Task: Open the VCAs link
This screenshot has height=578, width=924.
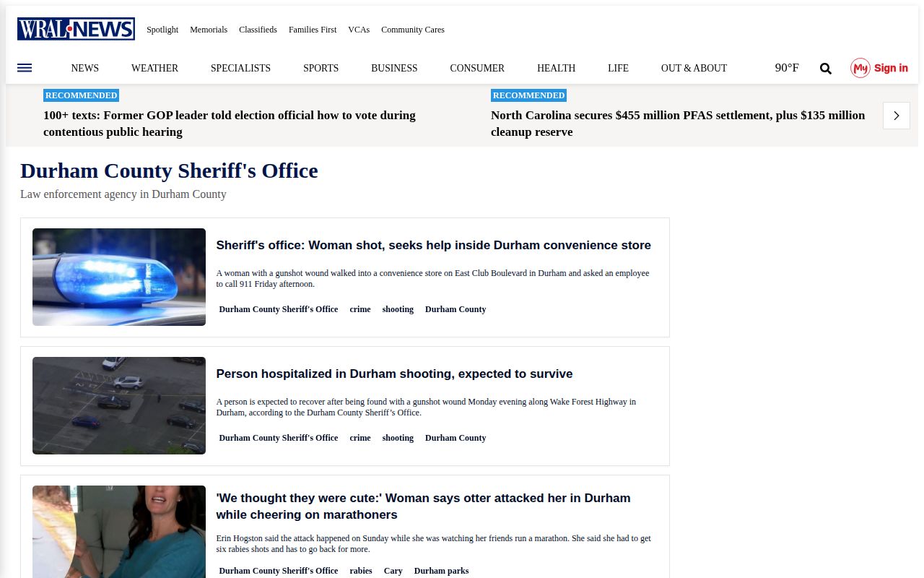Action: (359, 30)
